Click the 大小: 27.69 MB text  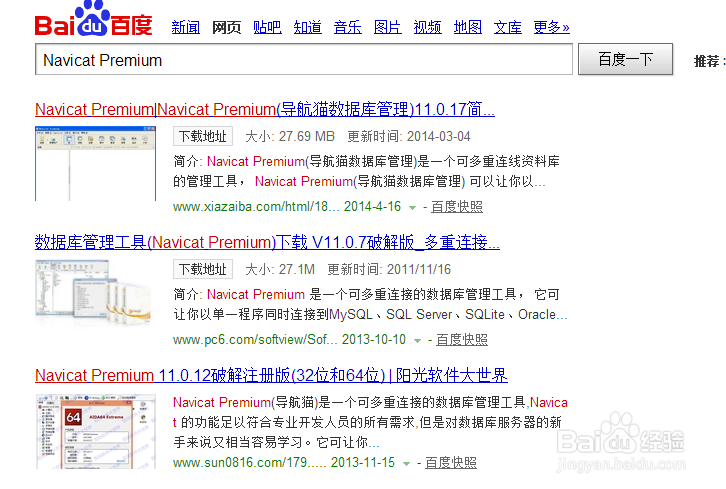[x=290, y=137]
